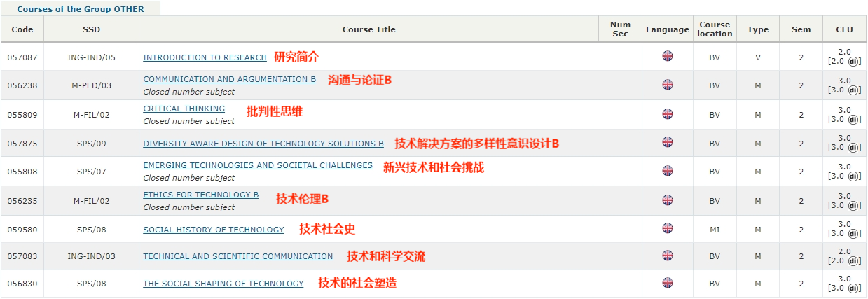868x299 pixels.
Task: Click the SPS/09 SSD cell
Action: pyautogui.click(x=92, y=144)
